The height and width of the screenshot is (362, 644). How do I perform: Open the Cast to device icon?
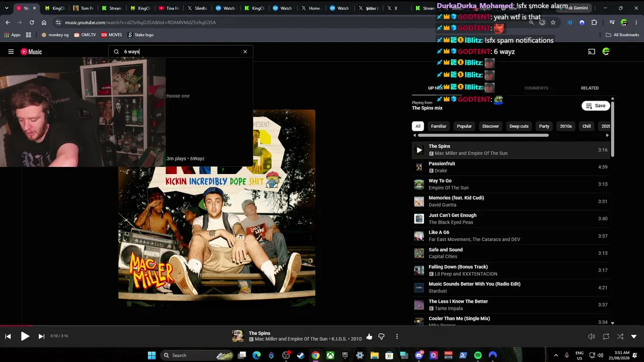coord(592,52)
